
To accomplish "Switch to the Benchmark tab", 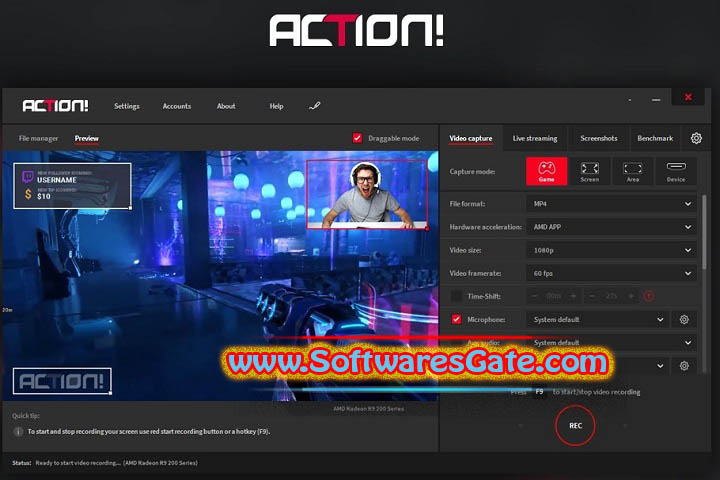I will (x=655, y=138).
